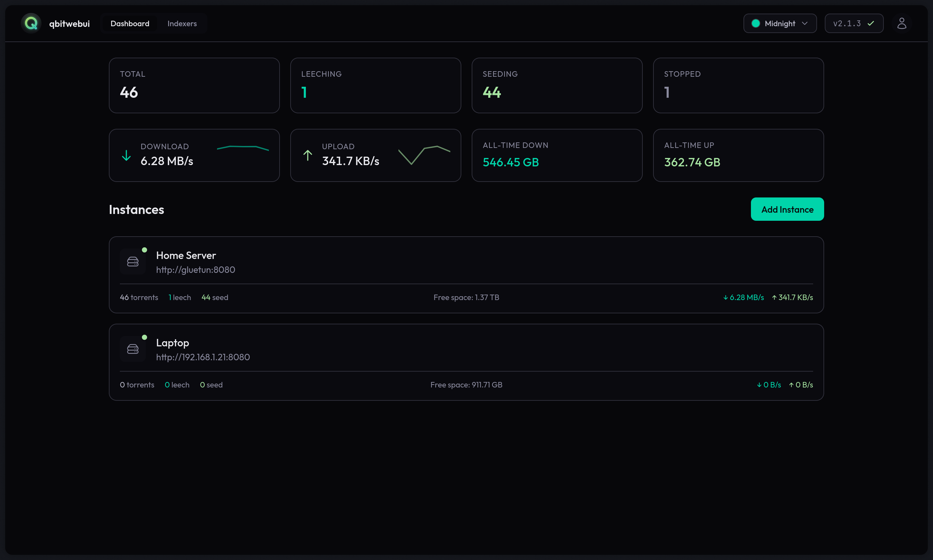This screenshot has width=933, height=560.
Task: Click the upload sparkline chart
Action: [424, 155]
